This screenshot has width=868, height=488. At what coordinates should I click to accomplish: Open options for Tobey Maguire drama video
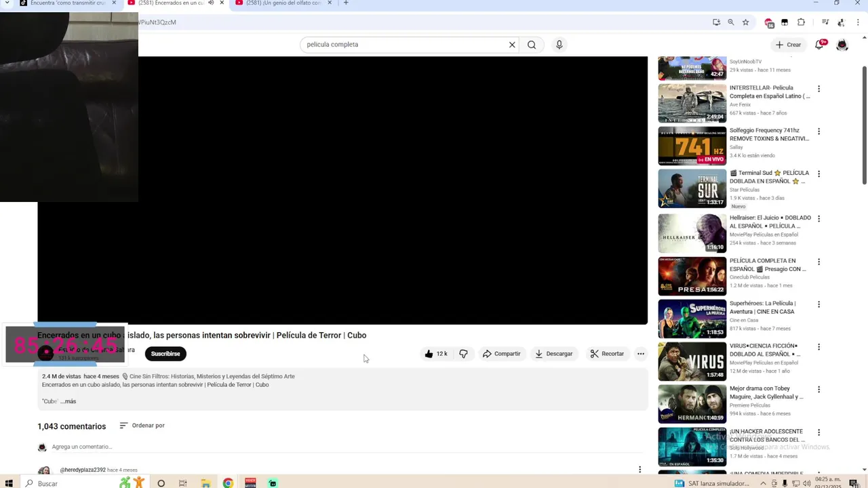(x=818, y=390)
